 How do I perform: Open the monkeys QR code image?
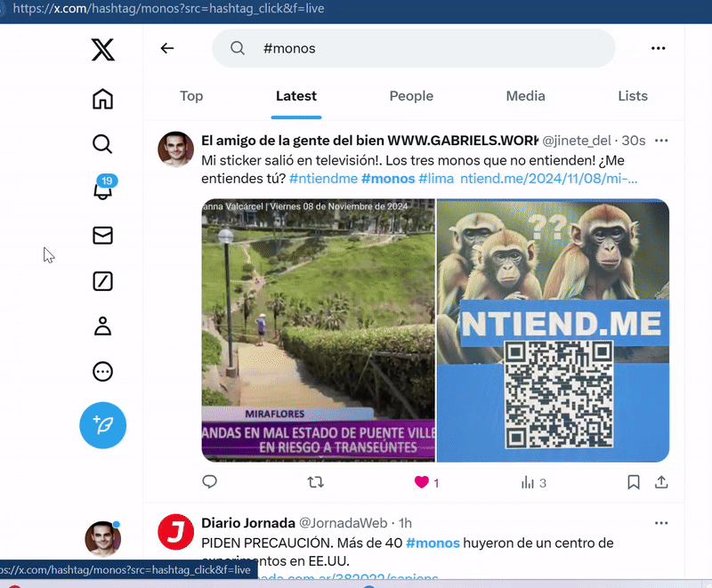pos(553,330)
